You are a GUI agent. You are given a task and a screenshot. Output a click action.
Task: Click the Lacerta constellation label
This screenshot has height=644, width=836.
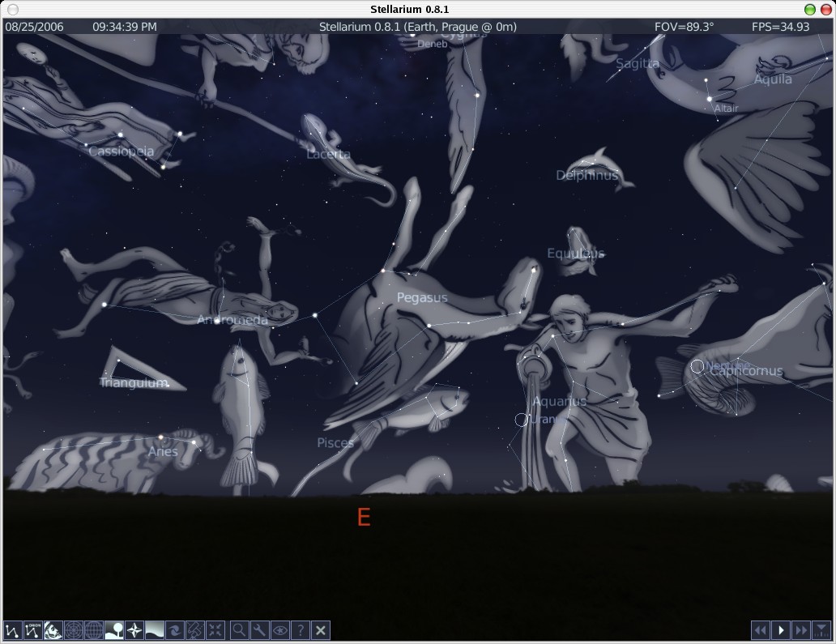coord(328,154)
